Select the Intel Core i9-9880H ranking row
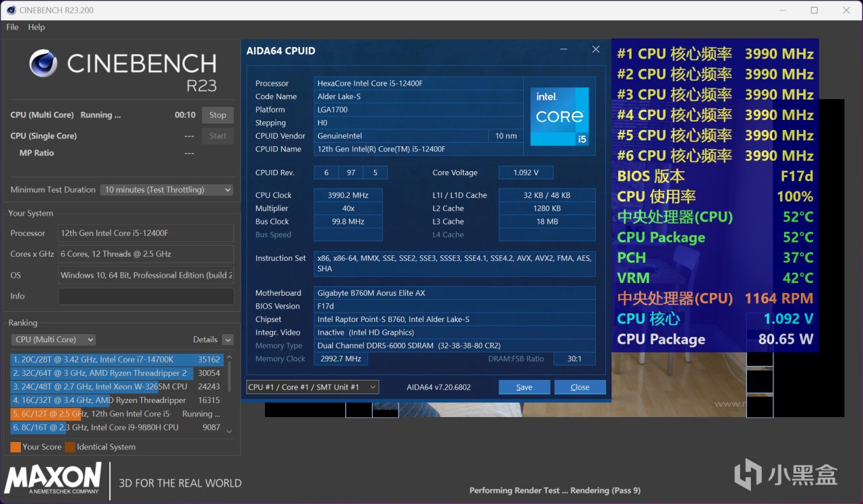 [x=117, y=427]
